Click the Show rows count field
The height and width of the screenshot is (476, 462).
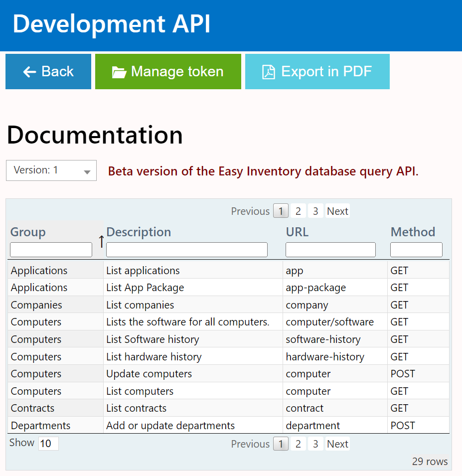coord(48,443)
